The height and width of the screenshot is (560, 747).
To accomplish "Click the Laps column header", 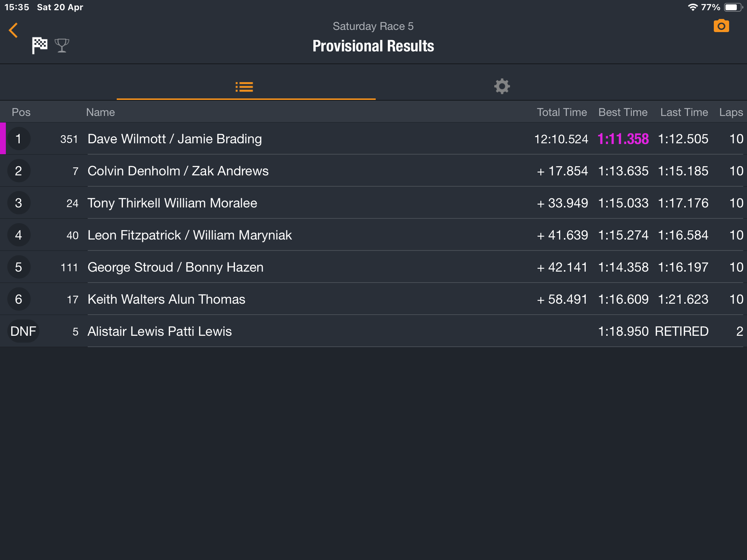I will 731,112.
